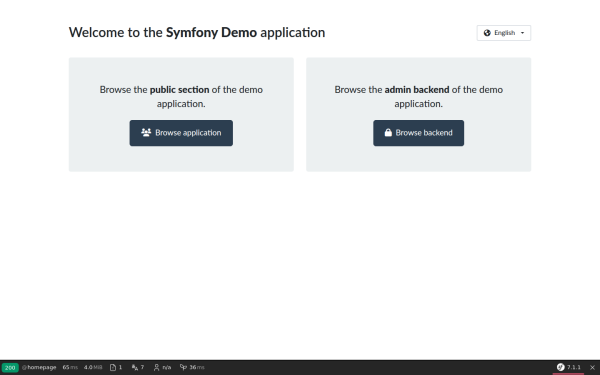The height and width of the screenshot is (375, 600).
Task: Click the 'public section' bold text
Action: point(179,90)
